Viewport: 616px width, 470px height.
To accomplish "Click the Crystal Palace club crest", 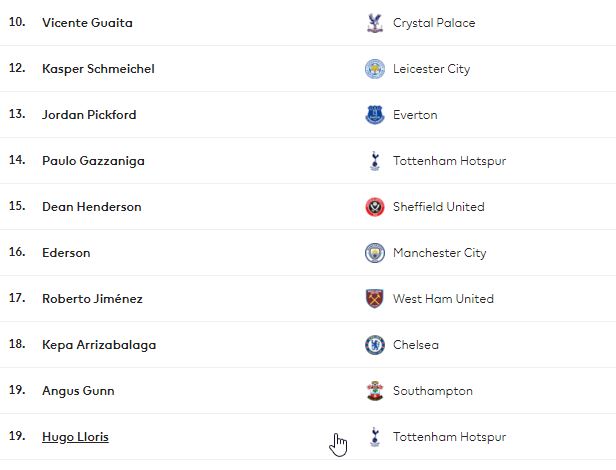I will (x=375, y=23).
